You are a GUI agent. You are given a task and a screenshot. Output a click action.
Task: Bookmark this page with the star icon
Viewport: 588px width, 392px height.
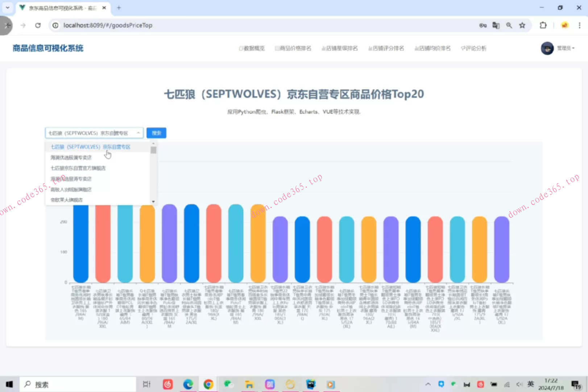pyautogui.click(x=522, y=25)
